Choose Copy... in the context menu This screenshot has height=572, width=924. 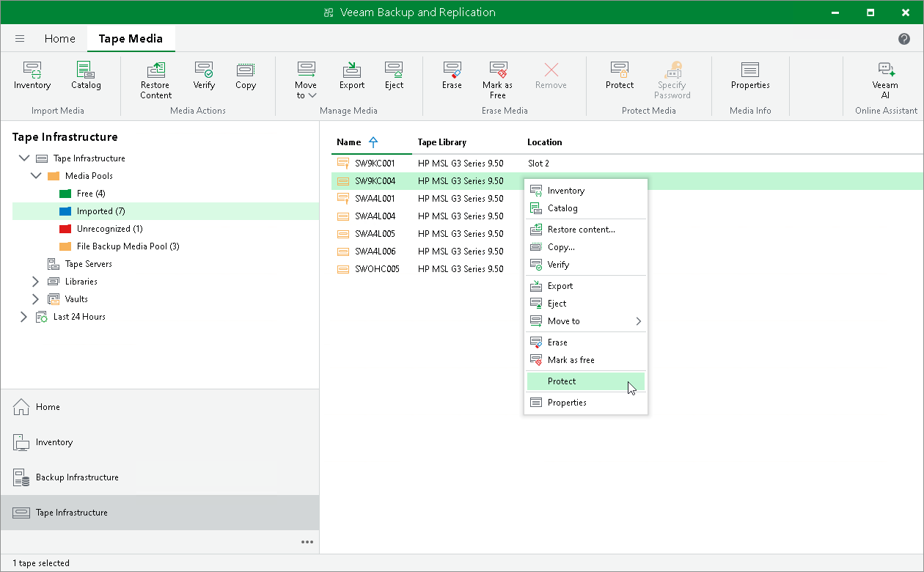coord(586,247)
